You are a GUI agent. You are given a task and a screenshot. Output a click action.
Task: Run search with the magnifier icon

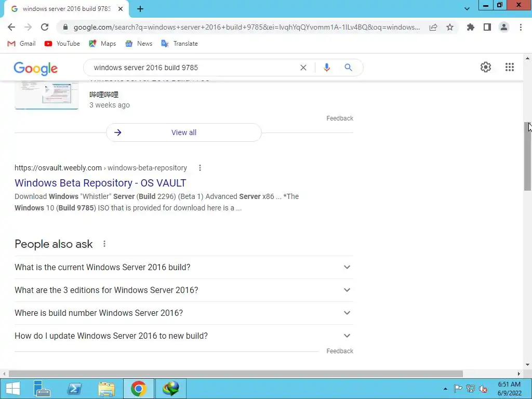pos(348,68)
